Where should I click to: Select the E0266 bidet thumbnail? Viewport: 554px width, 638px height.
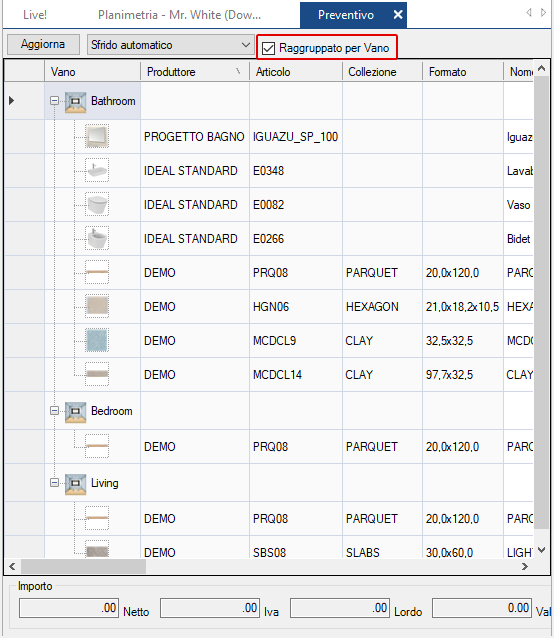(x=97, y=238)
